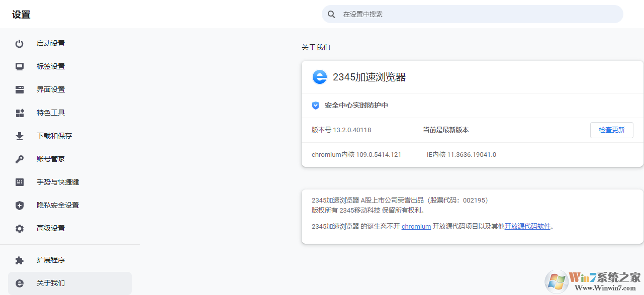Click the power icon beside 启动设置

coord(20,44)
